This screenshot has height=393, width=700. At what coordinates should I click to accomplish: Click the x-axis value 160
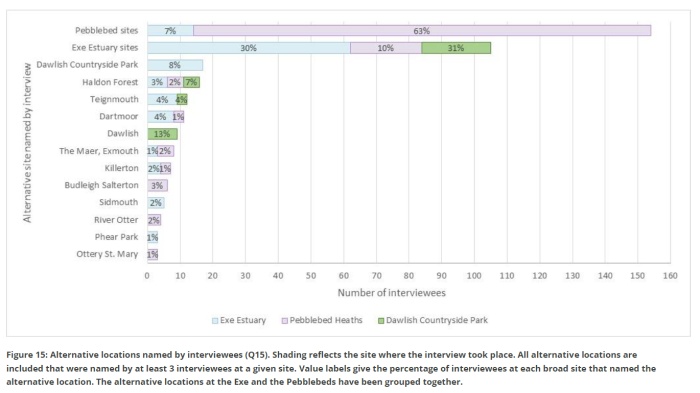(x=670, y=276)
